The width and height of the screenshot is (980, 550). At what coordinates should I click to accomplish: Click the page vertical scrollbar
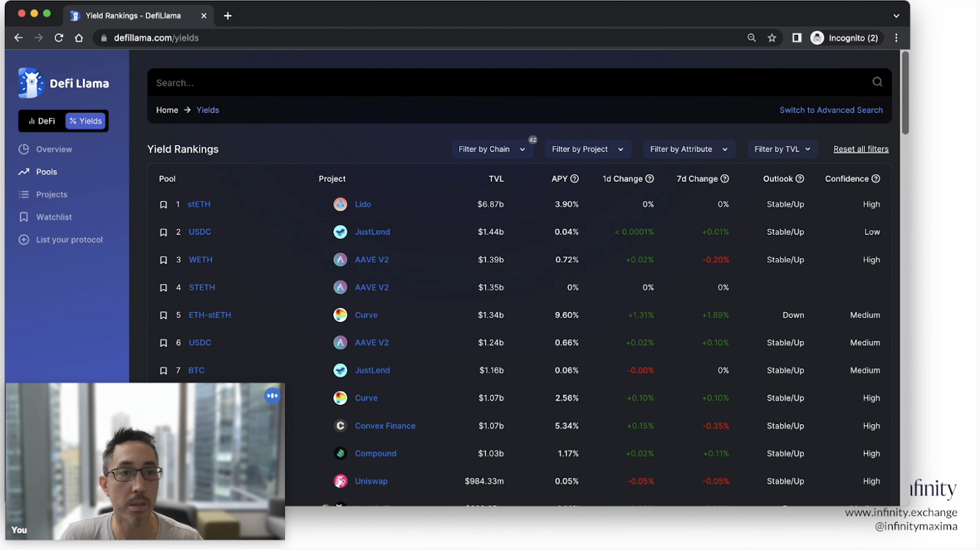click(904, 93)
